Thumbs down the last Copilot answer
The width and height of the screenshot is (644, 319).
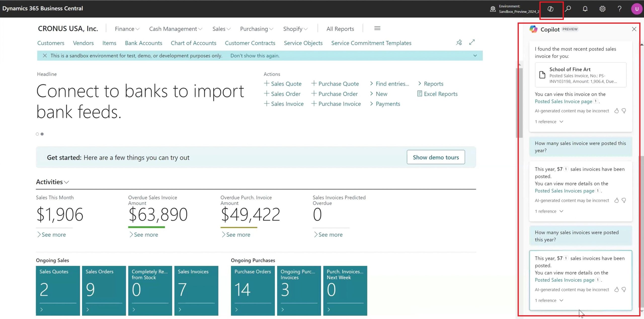pos(624,290)
